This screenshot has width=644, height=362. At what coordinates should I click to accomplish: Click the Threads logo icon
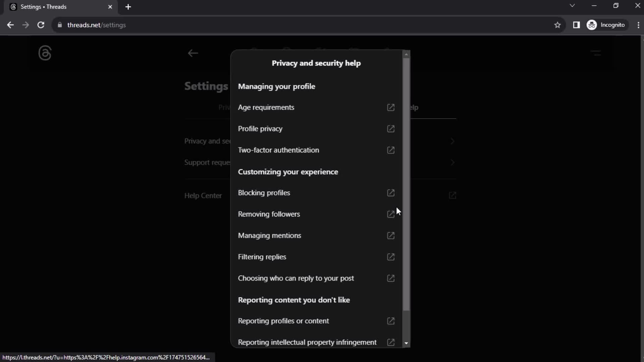(x=45, y=53)
